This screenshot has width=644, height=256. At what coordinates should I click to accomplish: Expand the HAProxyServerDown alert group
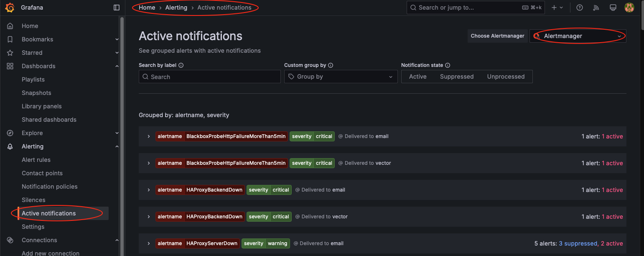click(148, 243)
